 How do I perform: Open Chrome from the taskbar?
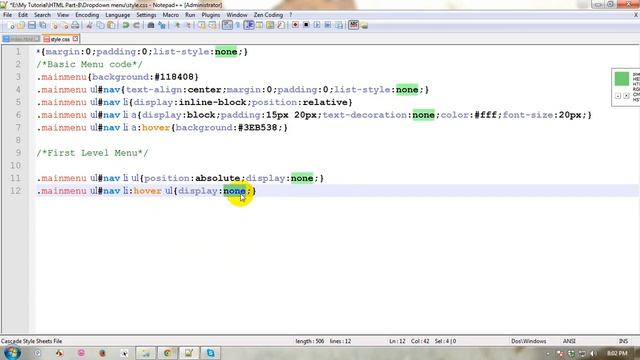point(167,353)
